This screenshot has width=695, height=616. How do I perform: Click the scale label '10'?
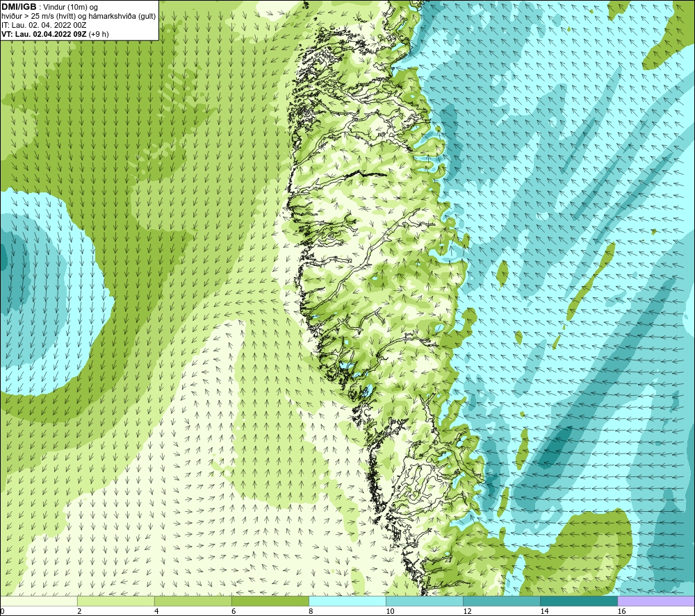click(390, 612)
